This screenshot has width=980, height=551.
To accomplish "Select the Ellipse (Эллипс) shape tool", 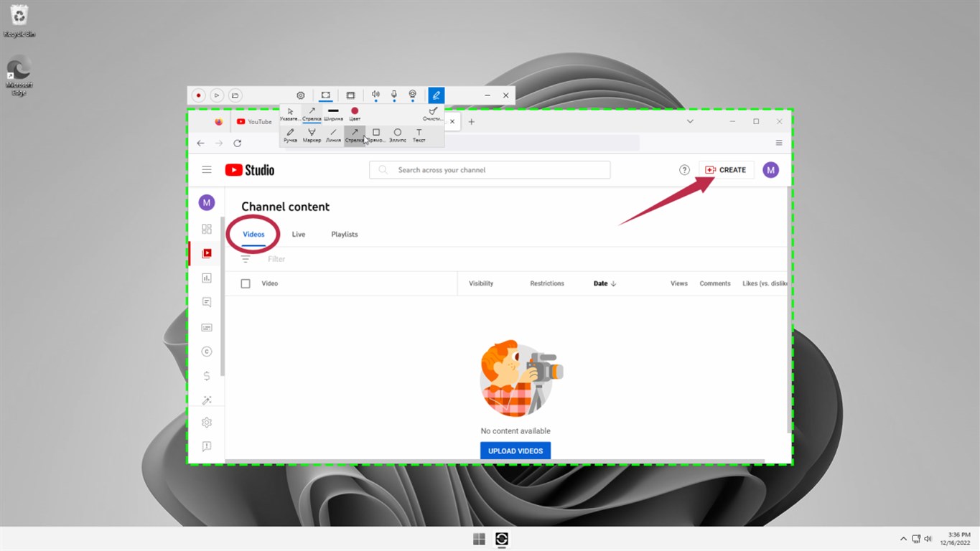I will (x=397, y=135).
